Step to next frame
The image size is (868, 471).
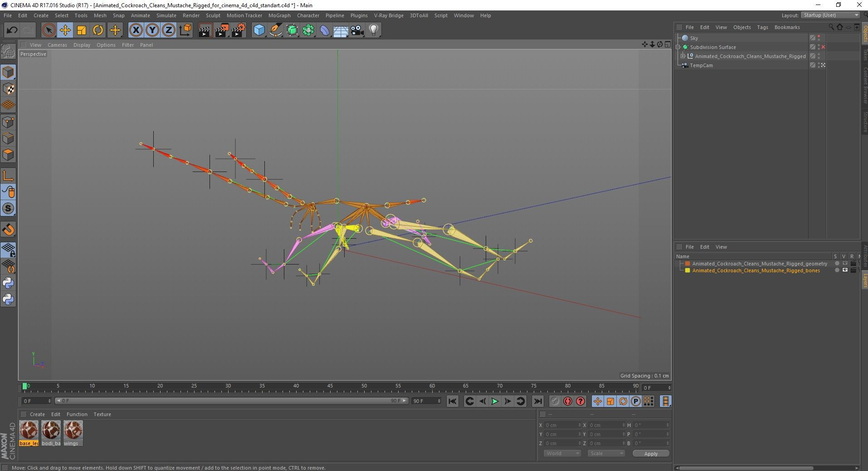click(x=507, y=401)
